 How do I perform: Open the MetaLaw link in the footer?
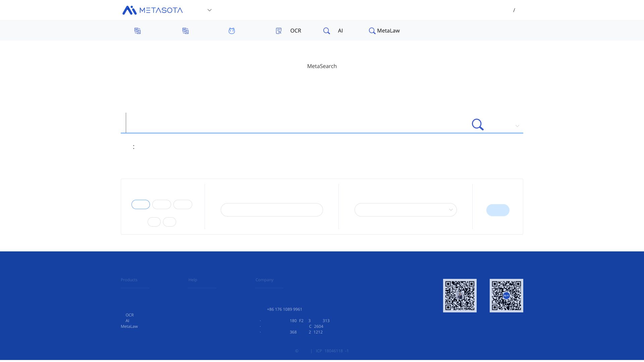tap(129, 326)
